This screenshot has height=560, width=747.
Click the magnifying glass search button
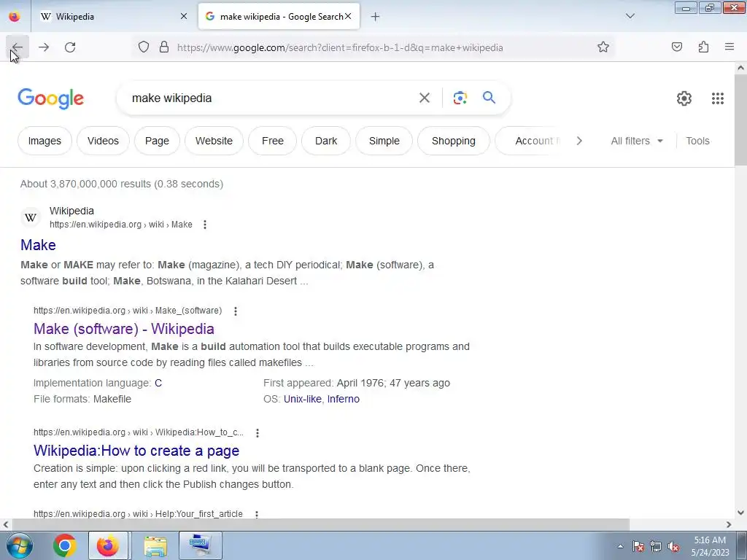pyautogui.click(x=489, y=98)
